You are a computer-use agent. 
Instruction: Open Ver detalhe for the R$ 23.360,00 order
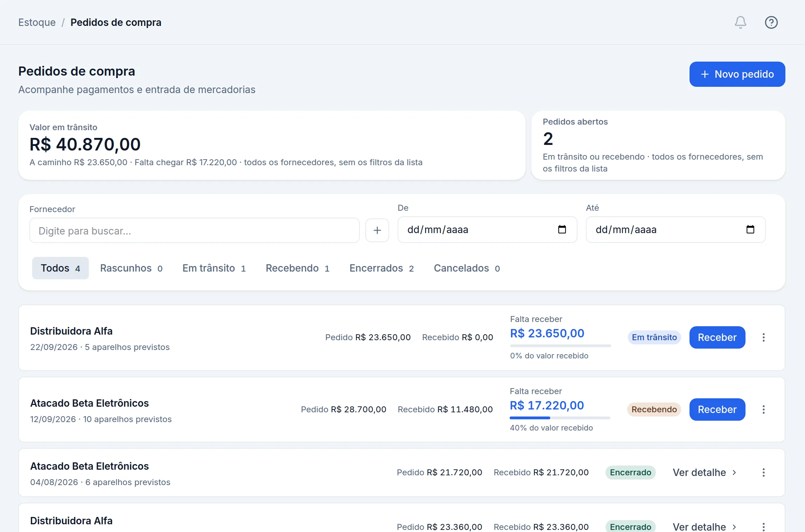704,527
